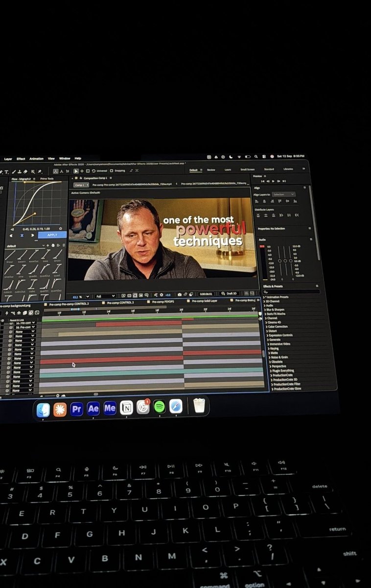Open the 'default' preset library dropdown in Flow
This screenshot has width=371, height=588.
25,245
